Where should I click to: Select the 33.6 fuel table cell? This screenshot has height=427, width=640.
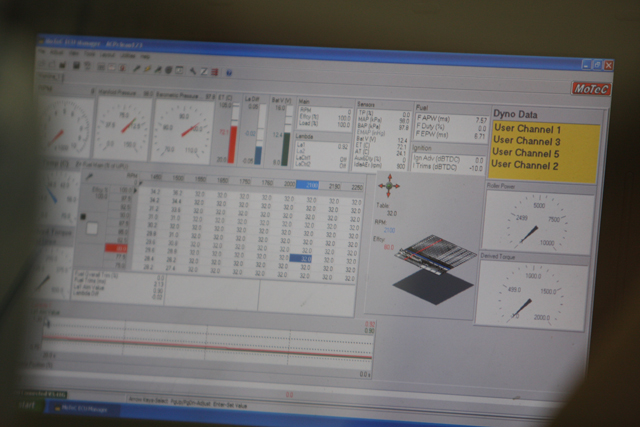pos(175,210)
